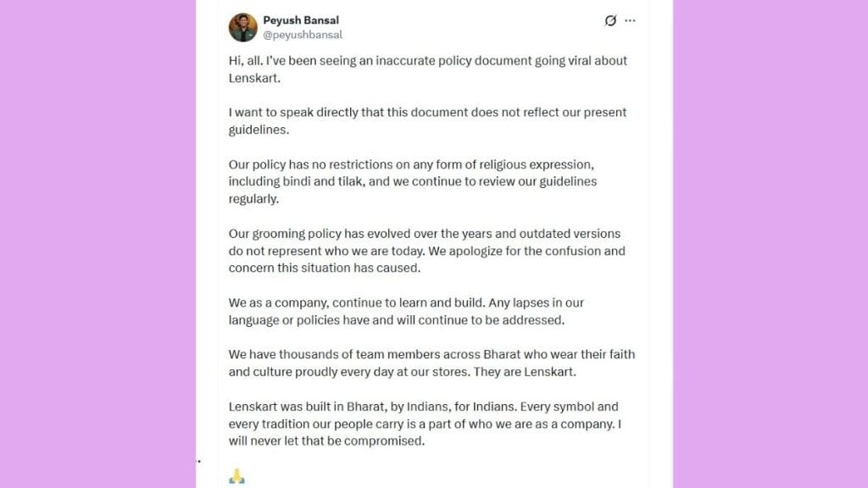Click the "We as a company" paragraph
The image size is (868, 488).
(406, 311)
